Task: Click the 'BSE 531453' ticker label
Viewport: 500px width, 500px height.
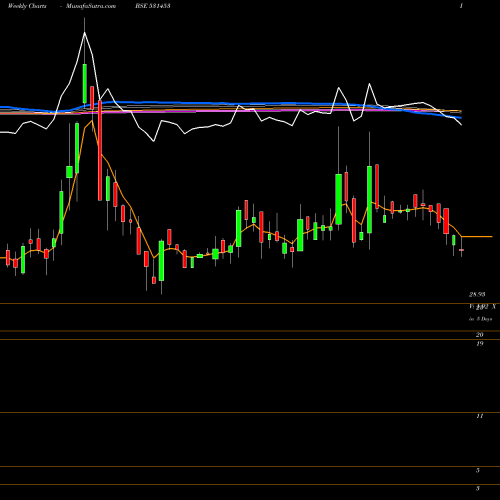Action: coord(153,6)
